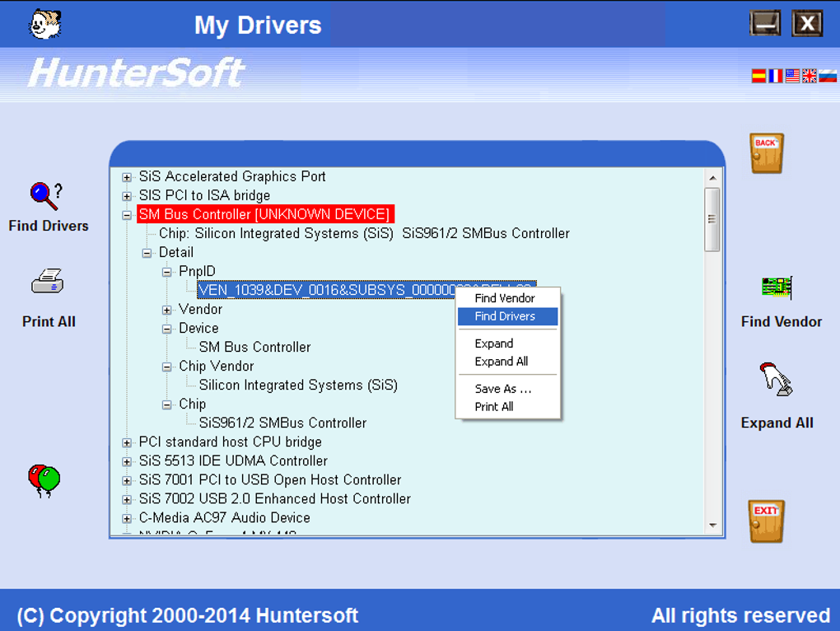Expand SiS Accelerated Graphics Port node
840x631 pixels.
(127, 177)
